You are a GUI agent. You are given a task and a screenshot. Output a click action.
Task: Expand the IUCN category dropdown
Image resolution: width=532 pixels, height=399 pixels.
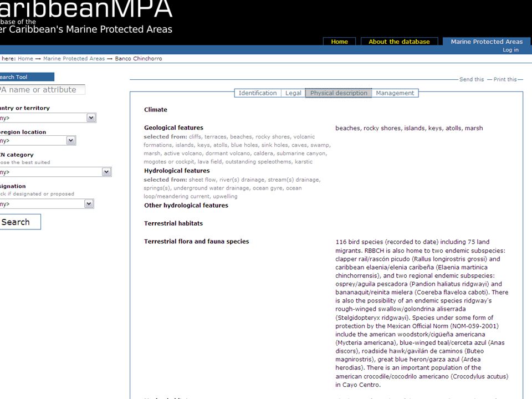tap(55, 172)
